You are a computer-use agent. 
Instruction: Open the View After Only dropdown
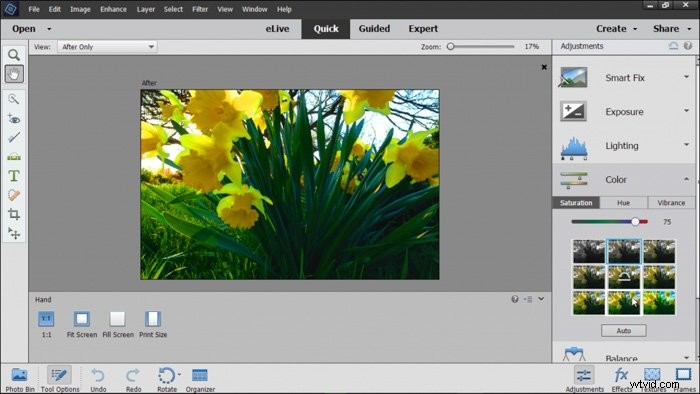tap(107, 47)
